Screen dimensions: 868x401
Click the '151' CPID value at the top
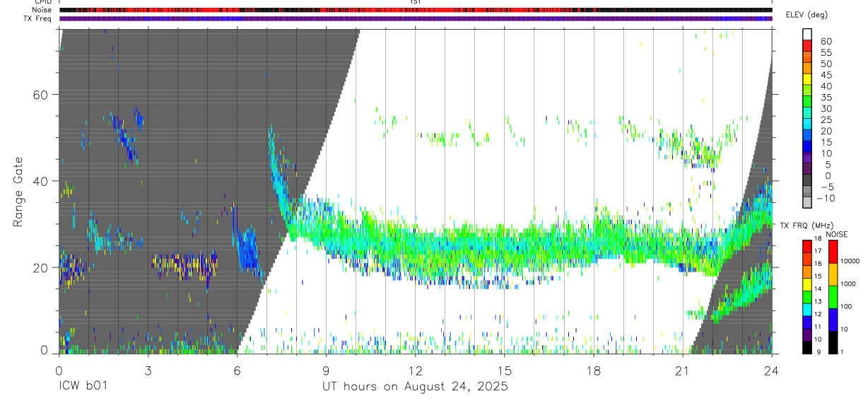pyautogui.click(x=416, y=2)
